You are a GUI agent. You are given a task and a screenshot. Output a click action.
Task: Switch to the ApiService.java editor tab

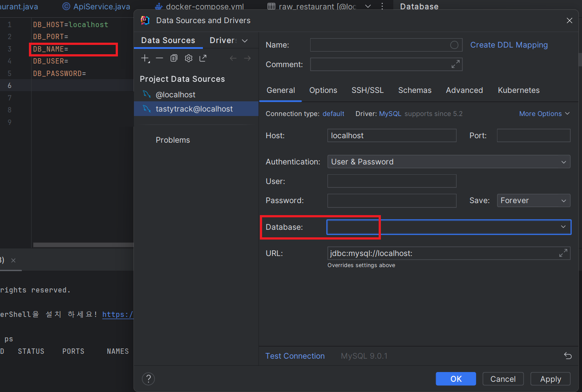96,6
